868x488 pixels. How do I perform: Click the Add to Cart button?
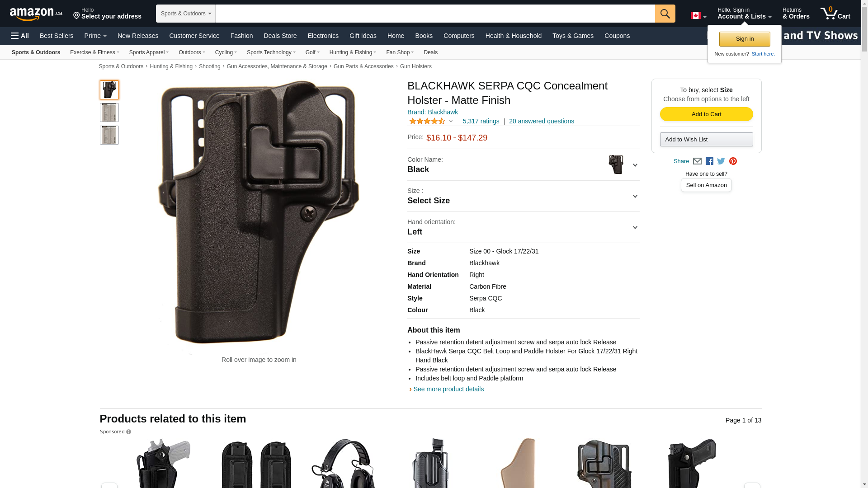[706, 114]
